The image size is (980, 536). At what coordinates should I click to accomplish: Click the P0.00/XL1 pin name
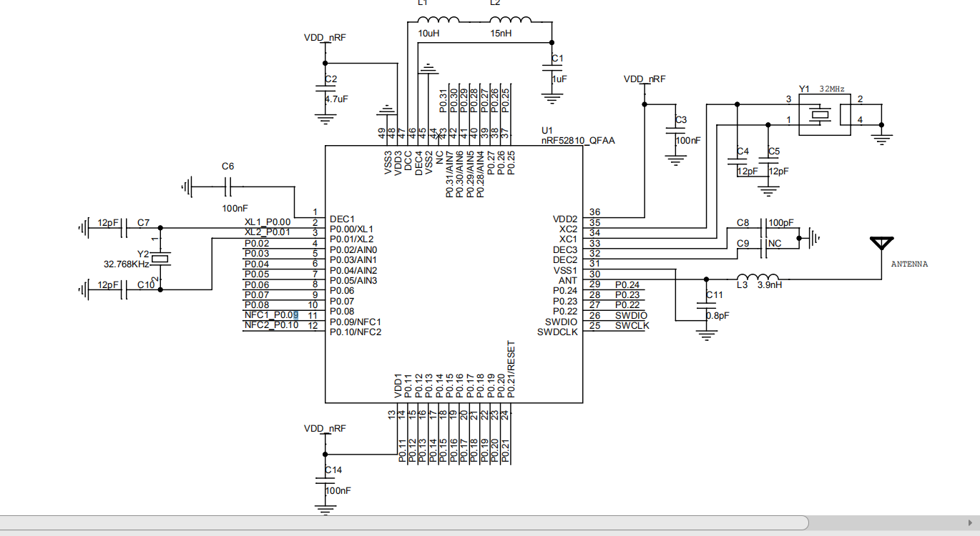coord(351,229)
